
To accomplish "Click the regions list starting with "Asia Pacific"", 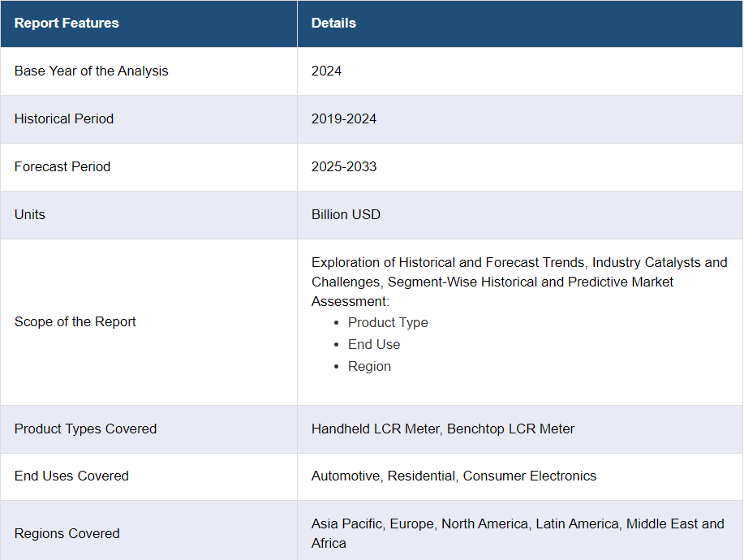I will pyautogui.click(x=518, y=533).
